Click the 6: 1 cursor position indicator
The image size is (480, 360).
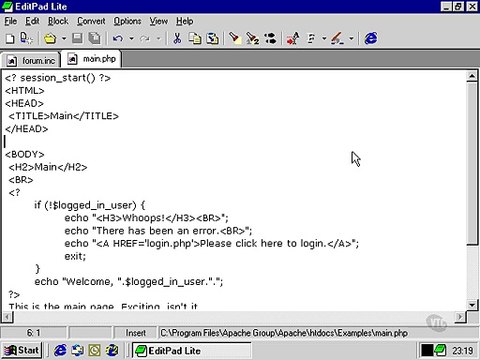(33, 333)
